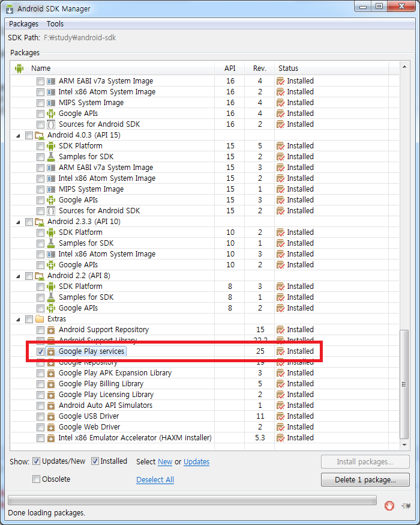Collapse the Android 2.2 (API 8) group
Viewport: 420px width, 525px height.
(18, 276)
